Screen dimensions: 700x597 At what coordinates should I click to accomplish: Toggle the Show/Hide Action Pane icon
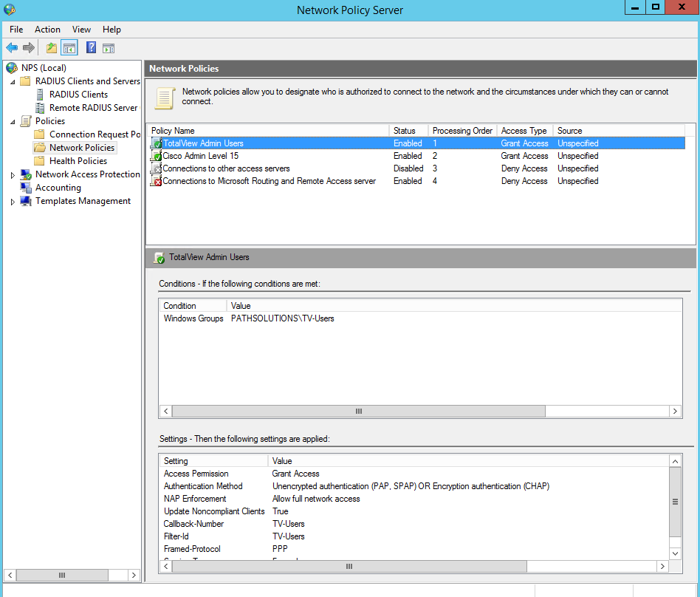pos(109,48)
